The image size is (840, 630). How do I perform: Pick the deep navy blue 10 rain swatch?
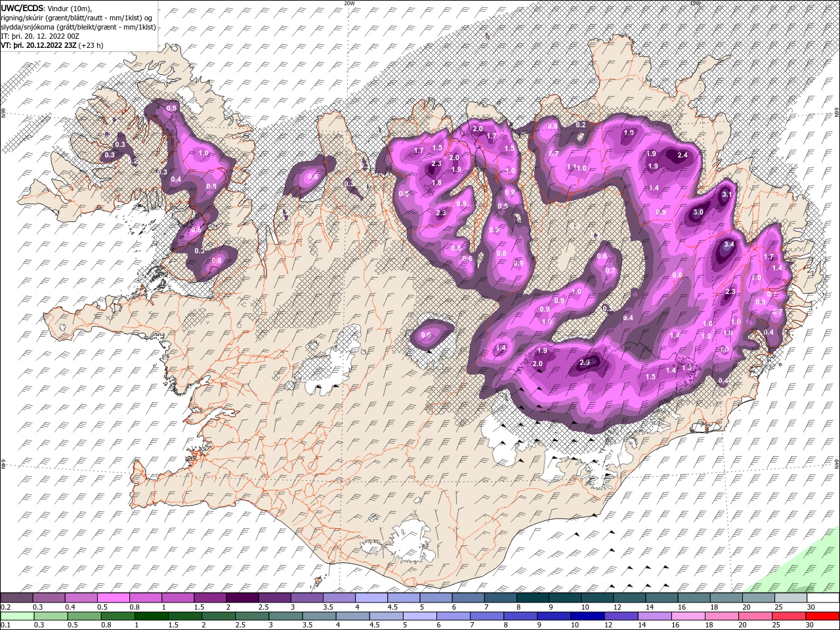pyautogui.click(x=588, y=616)
